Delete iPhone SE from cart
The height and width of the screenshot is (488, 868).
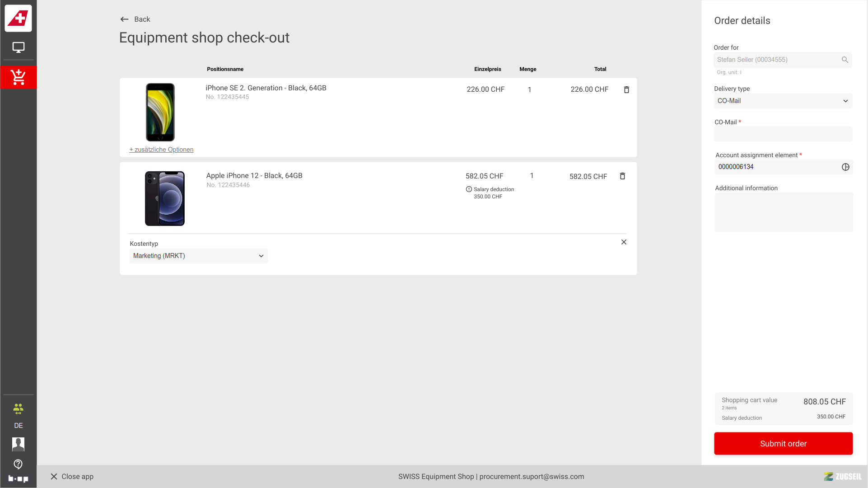pyautogui.click(x=626, y=90)
